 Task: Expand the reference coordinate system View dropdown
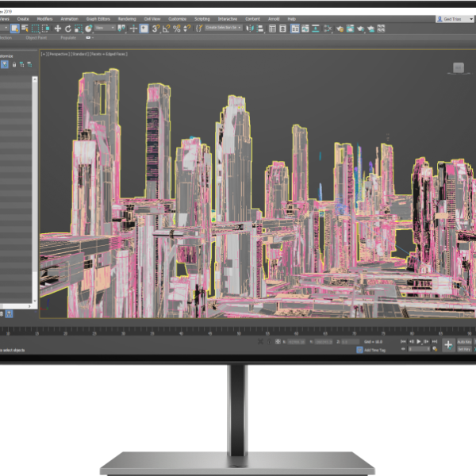[105, 29]
